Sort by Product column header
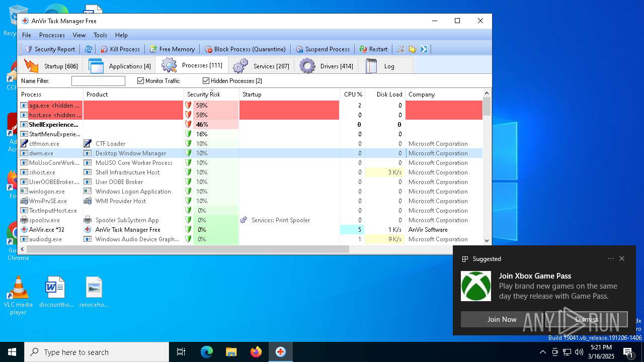 [134, 94]
